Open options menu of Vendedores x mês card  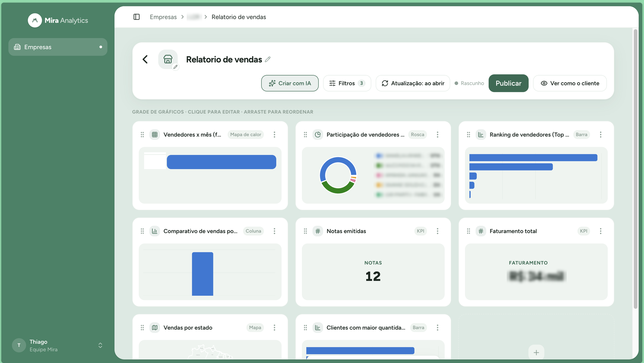point(274,135)
